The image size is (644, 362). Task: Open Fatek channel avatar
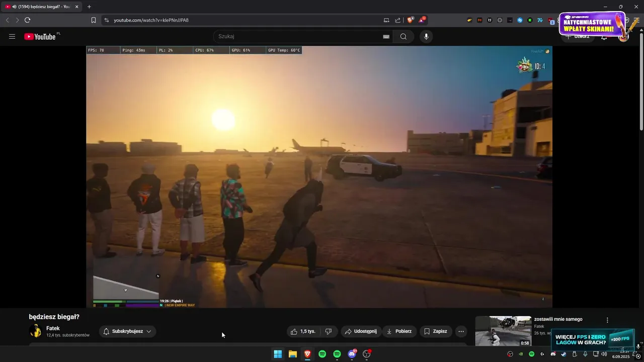35,331
